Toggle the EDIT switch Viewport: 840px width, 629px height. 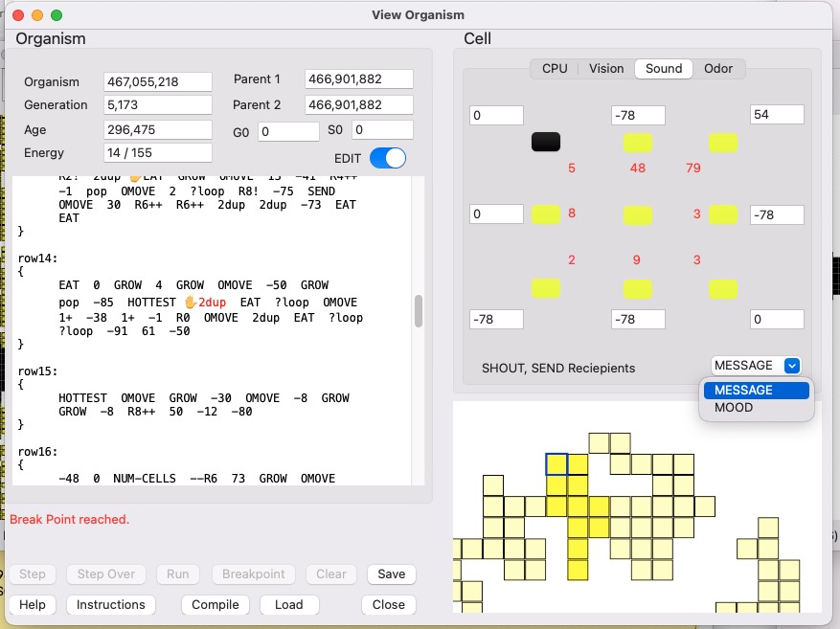point(387,159)
